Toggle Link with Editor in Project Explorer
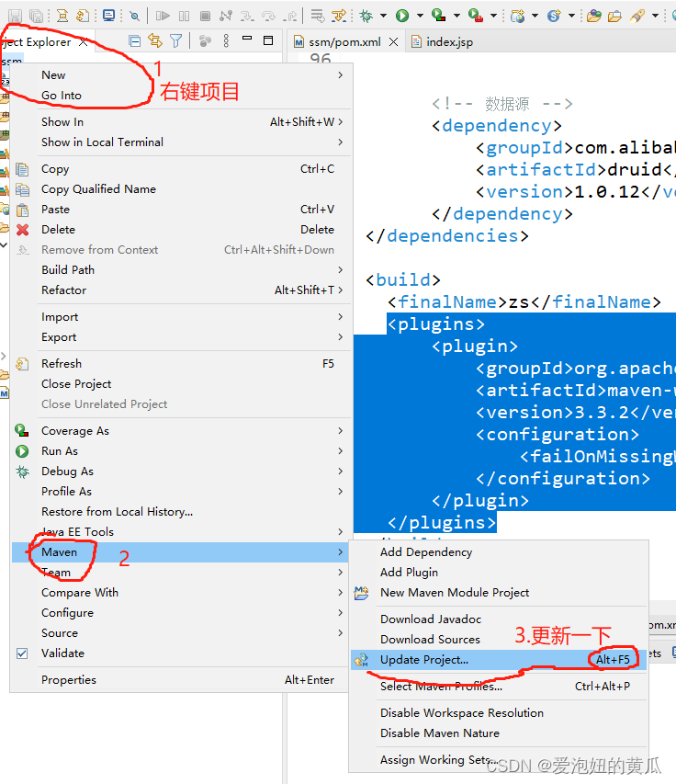 tap(155, 41)
